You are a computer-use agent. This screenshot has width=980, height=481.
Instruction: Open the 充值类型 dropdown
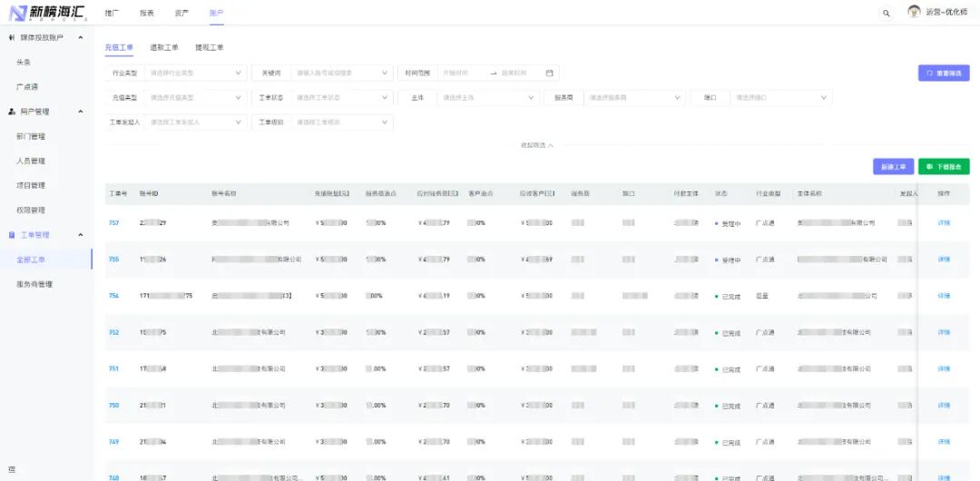pos(196,98)
